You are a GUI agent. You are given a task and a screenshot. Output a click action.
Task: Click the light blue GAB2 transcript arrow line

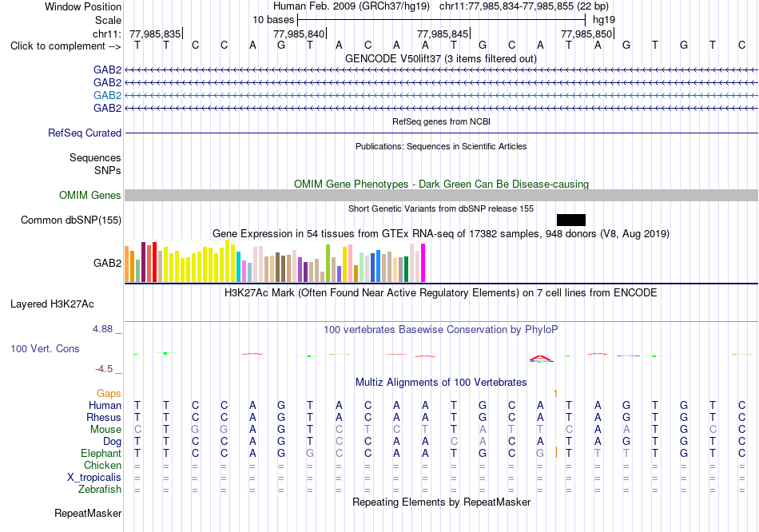point(442,95)
